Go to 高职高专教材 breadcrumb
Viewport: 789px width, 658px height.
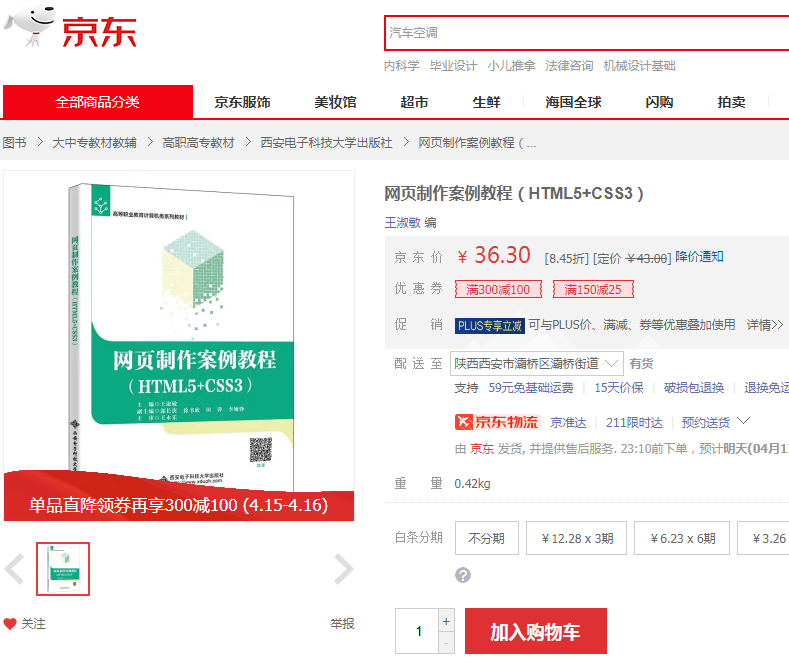pyautogui.click(x=198, y=142)
